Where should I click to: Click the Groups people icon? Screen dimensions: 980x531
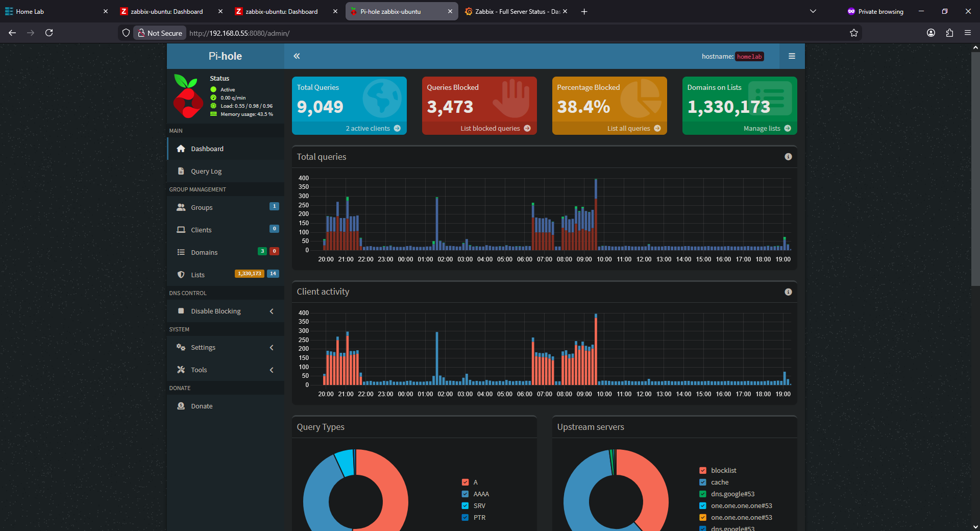[181, 207]
